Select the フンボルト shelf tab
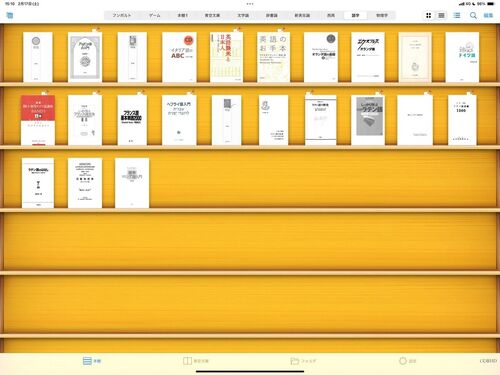 [x=122, y=15]
